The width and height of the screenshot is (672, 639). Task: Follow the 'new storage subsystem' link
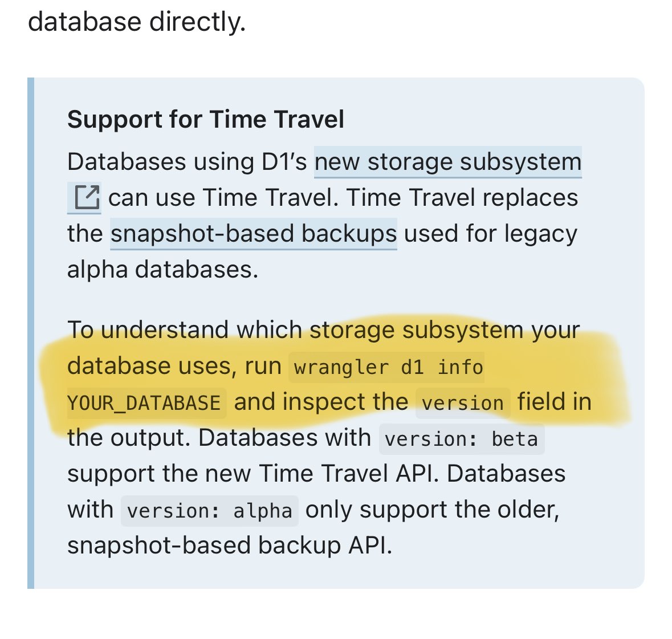pos(448,162)
